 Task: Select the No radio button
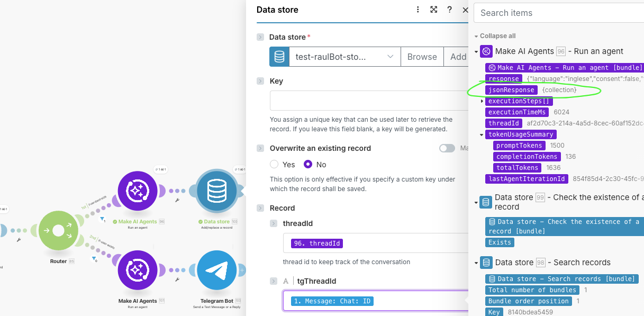pos(308,165)
